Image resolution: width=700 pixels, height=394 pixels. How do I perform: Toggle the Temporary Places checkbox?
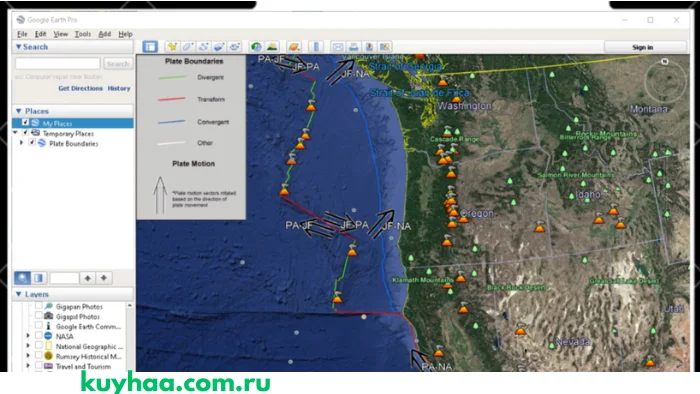click(25, 133)
